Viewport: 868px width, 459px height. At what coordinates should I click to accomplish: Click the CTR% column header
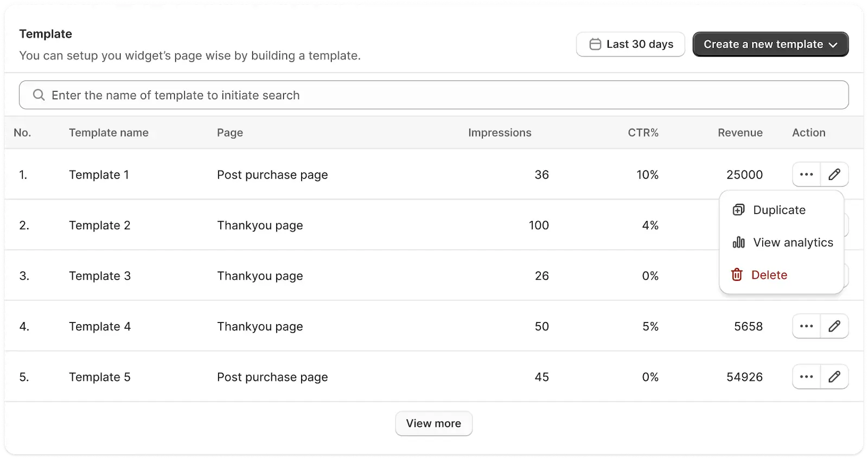point(643,133)
